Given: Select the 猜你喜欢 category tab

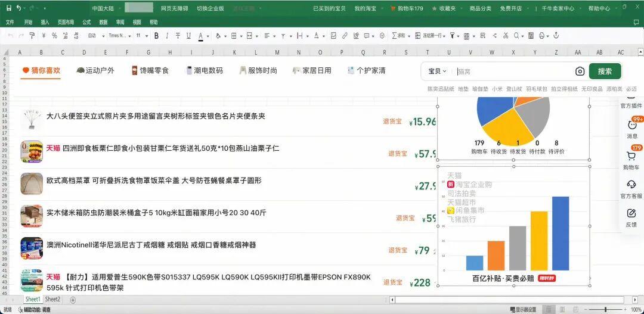Looking at the screenshot, I should (x=41, y=70).
